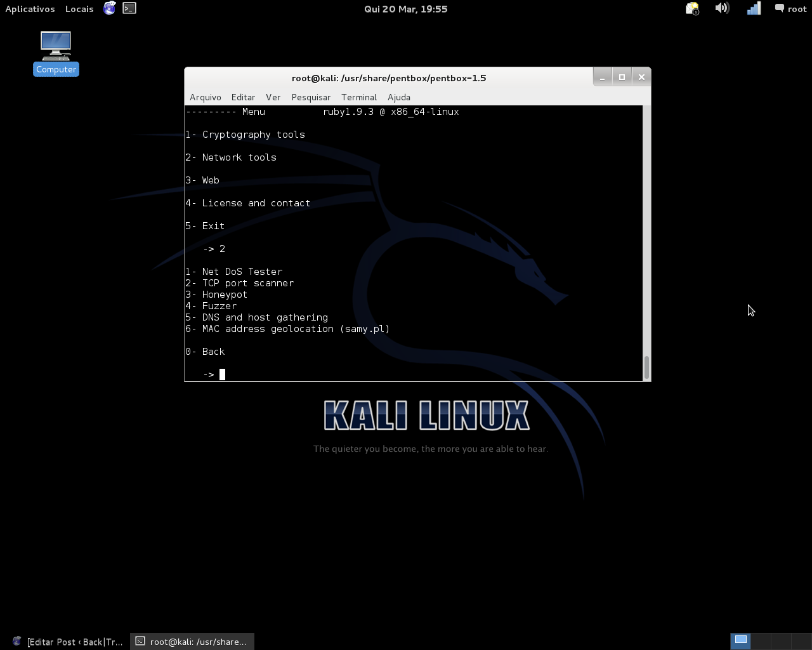The height and width of the screenshot is (650, 812).
Task: Click the '3- Web' menu line
Action: point(202,180)
